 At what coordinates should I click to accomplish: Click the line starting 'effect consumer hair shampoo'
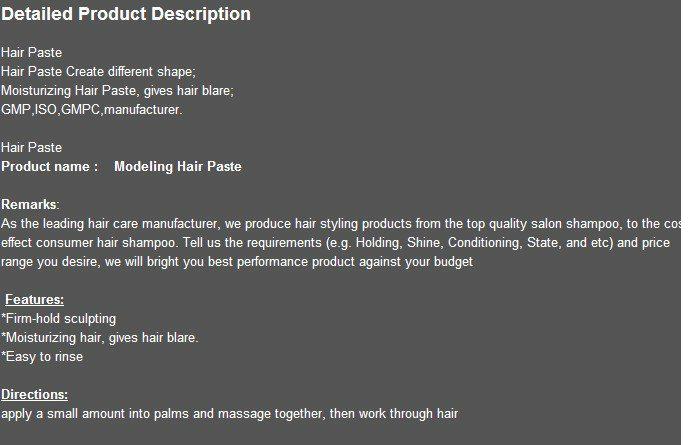click(x=335, y=243)
